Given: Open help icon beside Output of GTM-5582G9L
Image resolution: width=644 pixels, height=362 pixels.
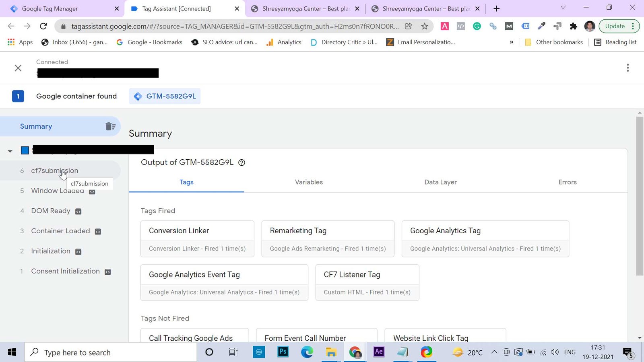Looking at the screenshot, I should (242, 162).
